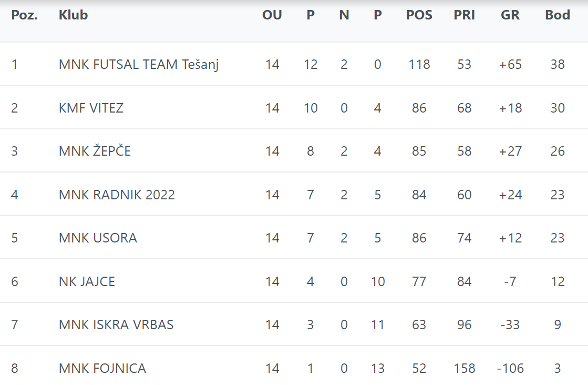Click the OU column header

click(x=272, y=15)
